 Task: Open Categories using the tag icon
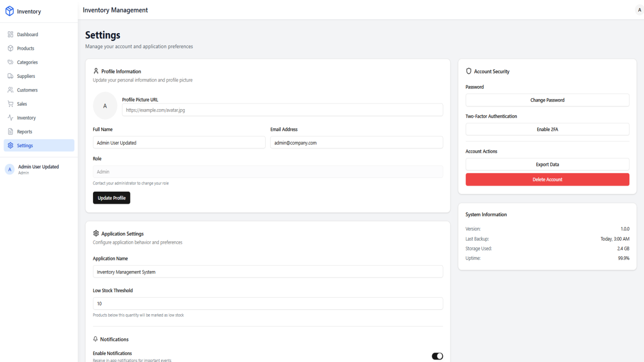click(x=11, y=62)
